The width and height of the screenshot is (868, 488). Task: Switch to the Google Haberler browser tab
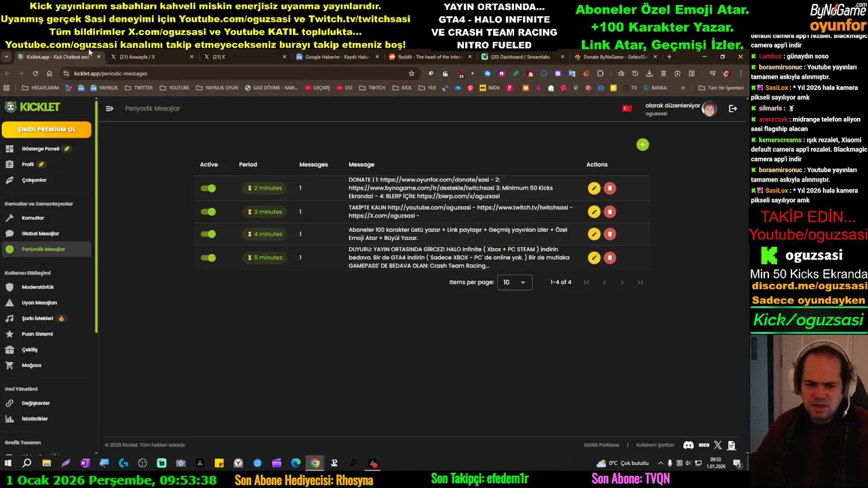(x=336, y=57)
